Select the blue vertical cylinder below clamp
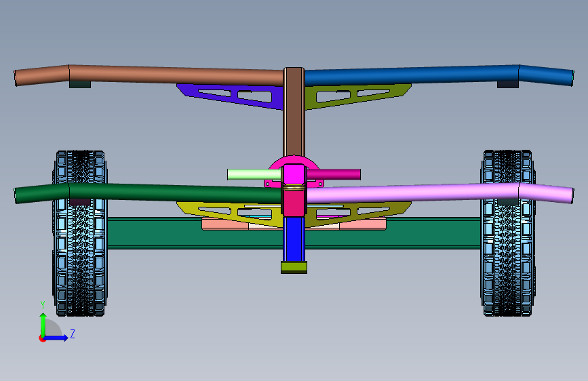 coord(294,239)
